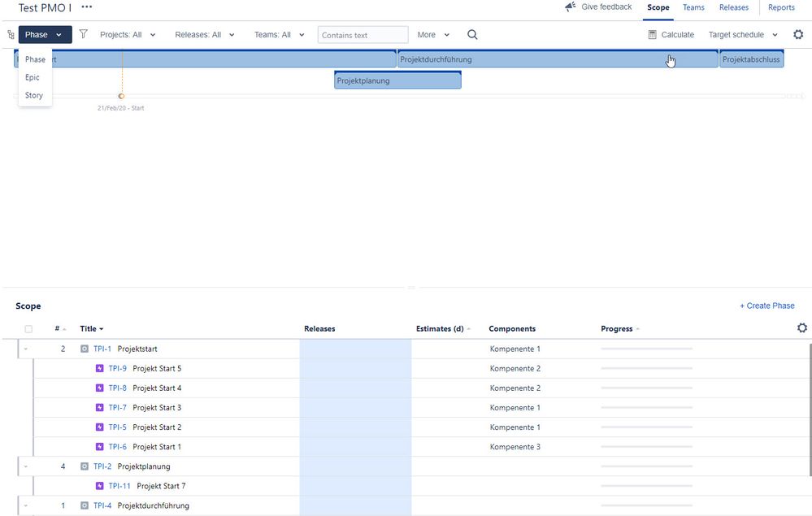
Task: Open the More filters dropdown
Action: pos(433,35)
